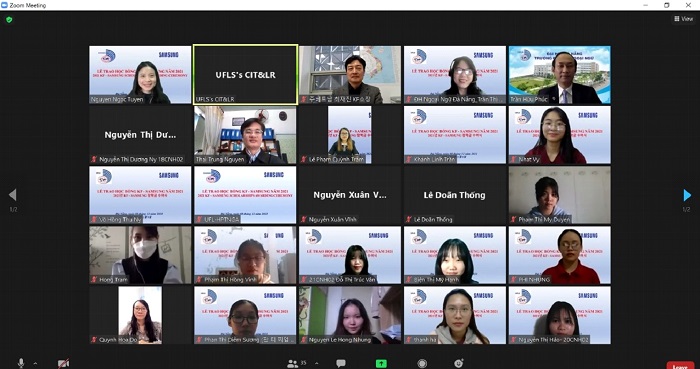Click the microphone mute icon
The height and width of the screenshot is (369, 700).
tap(21, 363)
